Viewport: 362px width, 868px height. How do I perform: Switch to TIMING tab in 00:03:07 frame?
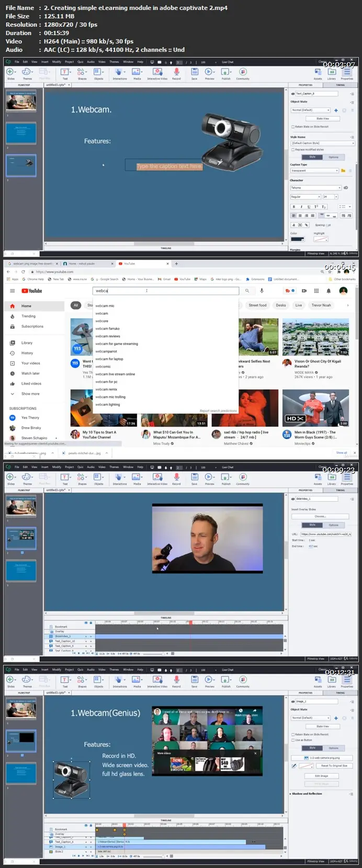341,85
